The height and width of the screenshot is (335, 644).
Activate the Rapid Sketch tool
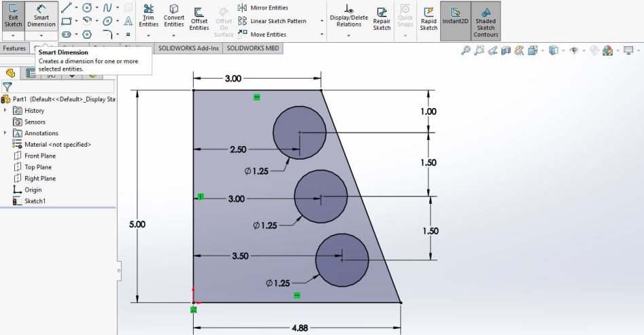pos(428,16)
